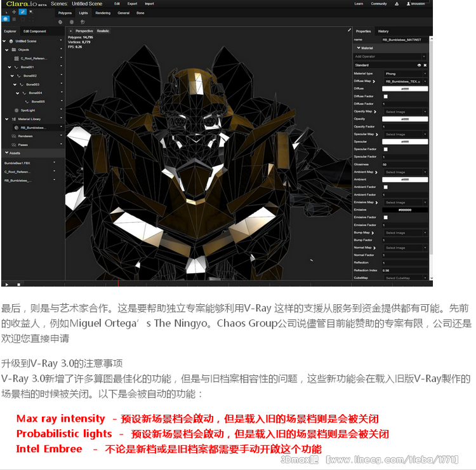Add third light type icon under Lights tab

click(x=83, y=22)
